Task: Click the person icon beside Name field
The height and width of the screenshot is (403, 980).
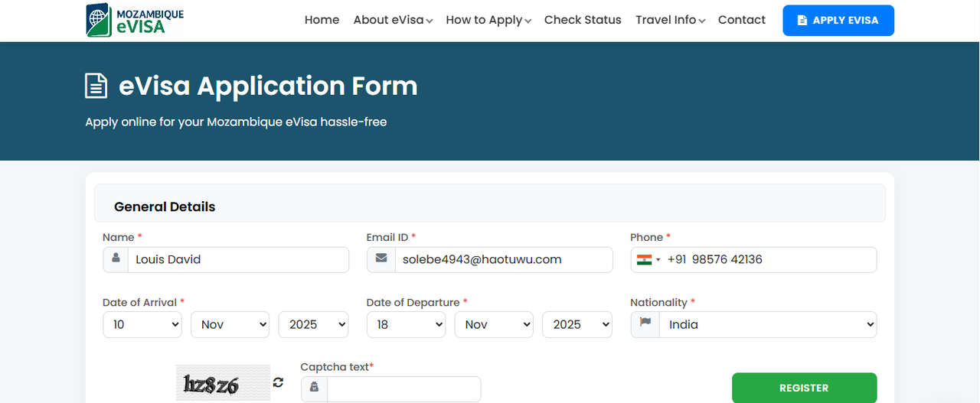Action: [116, 259]
